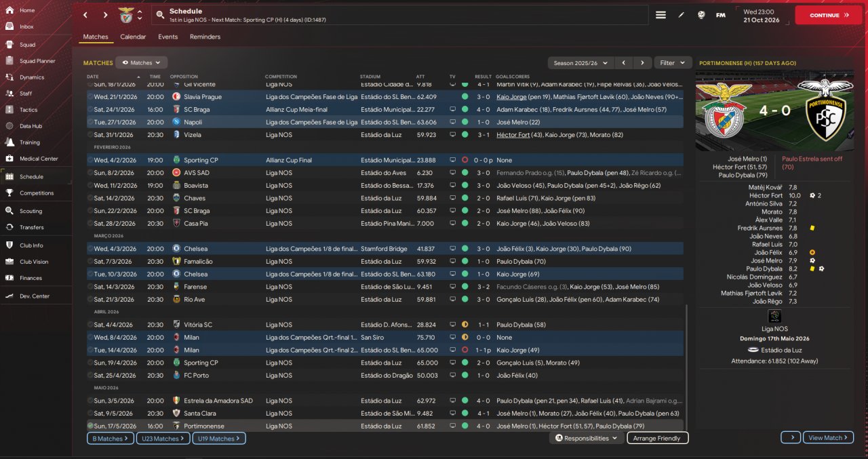This screenshot has height=459, width=868.
Task: Open the Inbox from the sidebar
Action: tap(10, 26)
